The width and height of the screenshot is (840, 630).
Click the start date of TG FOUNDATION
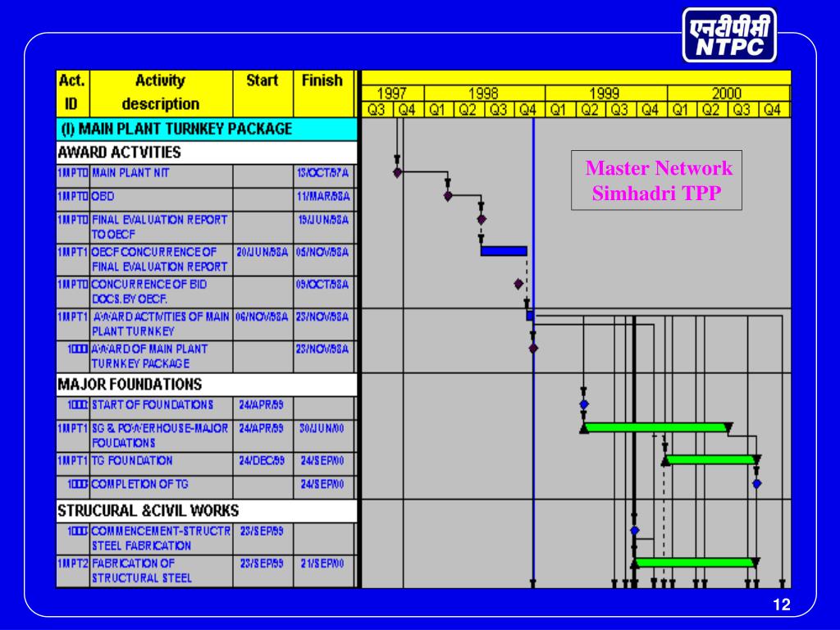262,461
